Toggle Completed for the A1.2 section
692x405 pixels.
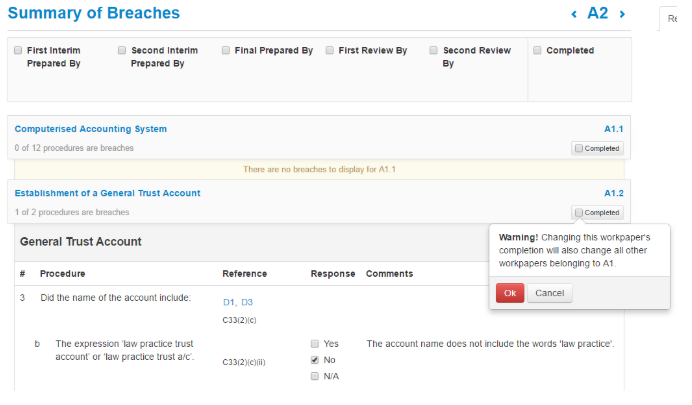pyautogui.click(x=579, y=212)
